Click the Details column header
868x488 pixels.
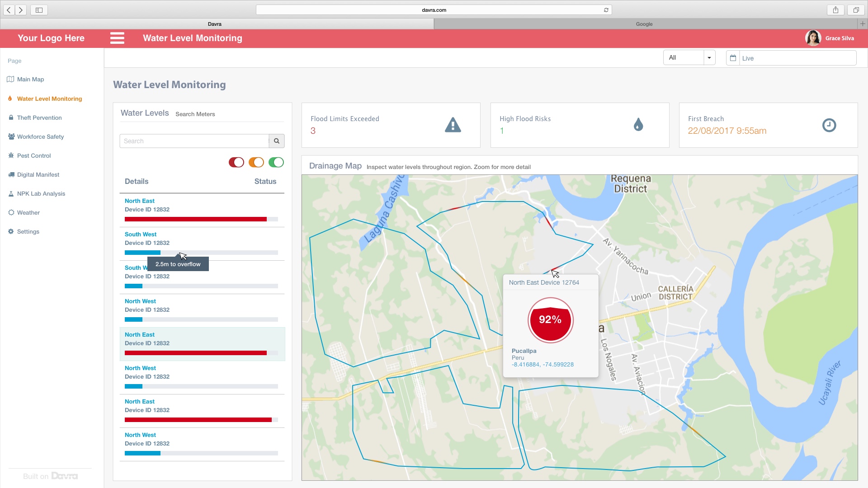click(137, 181)
